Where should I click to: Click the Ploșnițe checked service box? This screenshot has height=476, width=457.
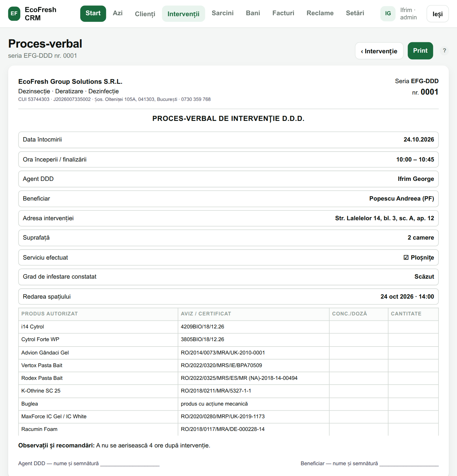click(406, 258)
